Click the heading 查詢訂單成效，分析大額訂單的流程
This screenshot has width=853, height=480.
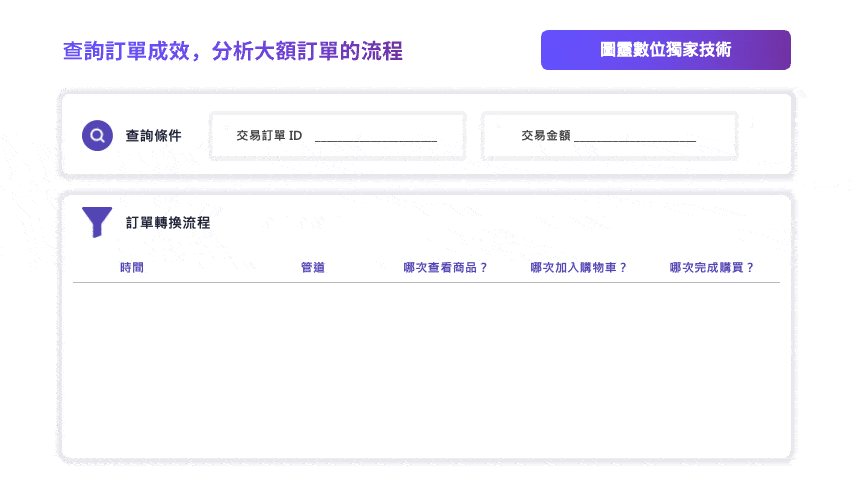coord(233,51)
